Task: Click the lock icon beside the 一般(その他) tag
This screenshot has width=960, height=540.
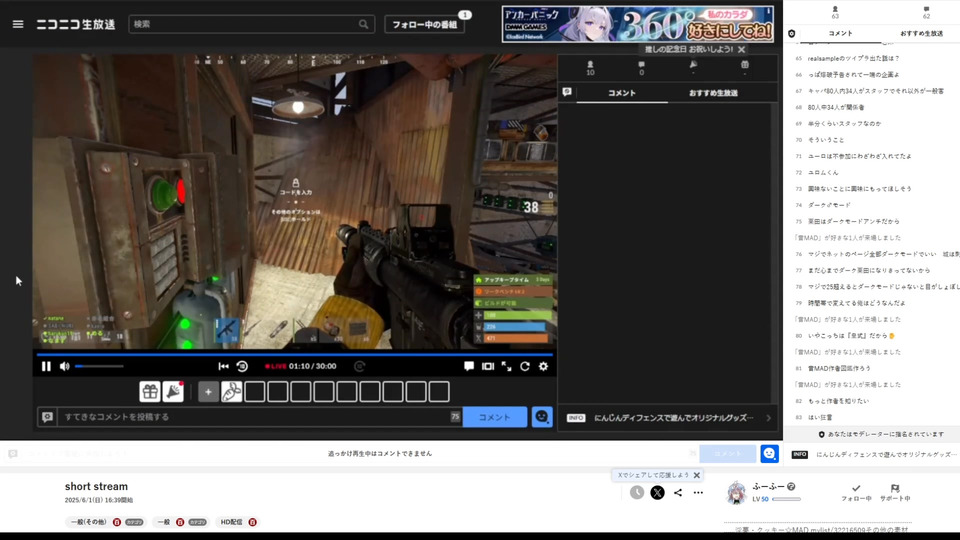Action: (117, 522)
